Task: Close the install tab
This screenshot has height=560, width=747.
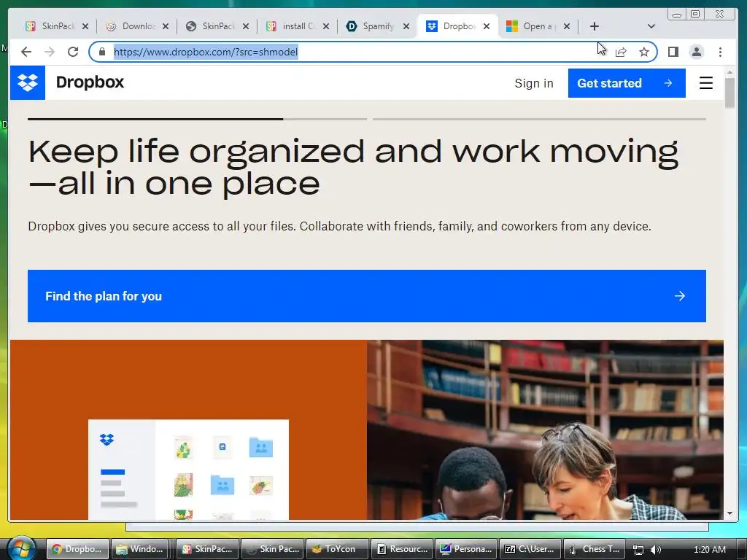Action: click(326, 27)
